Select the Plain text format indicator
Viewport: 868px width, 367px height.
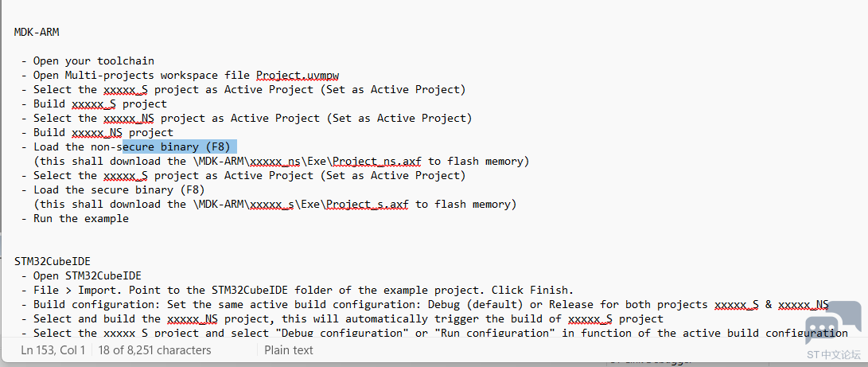[289, 349]
